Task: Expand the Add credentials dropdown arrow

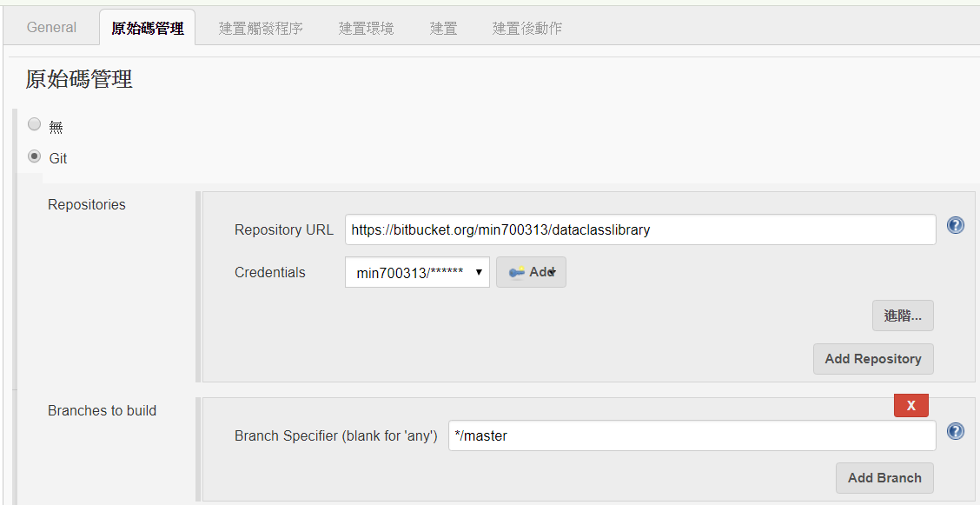Action: (x=553, y=273)
